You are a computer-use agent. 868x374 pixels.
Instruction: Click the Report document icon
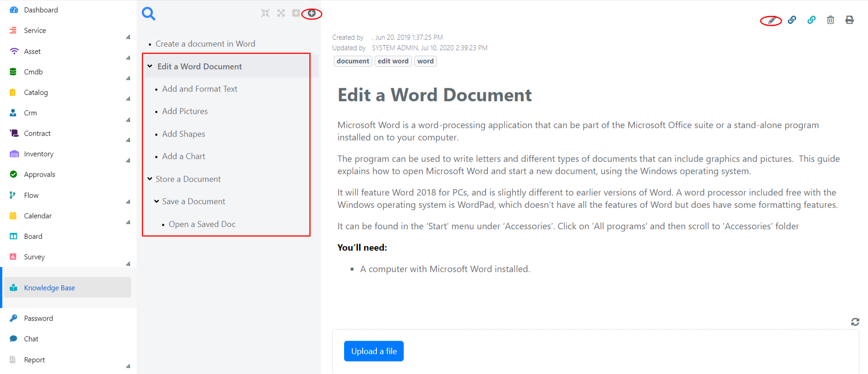coord(13,359)
